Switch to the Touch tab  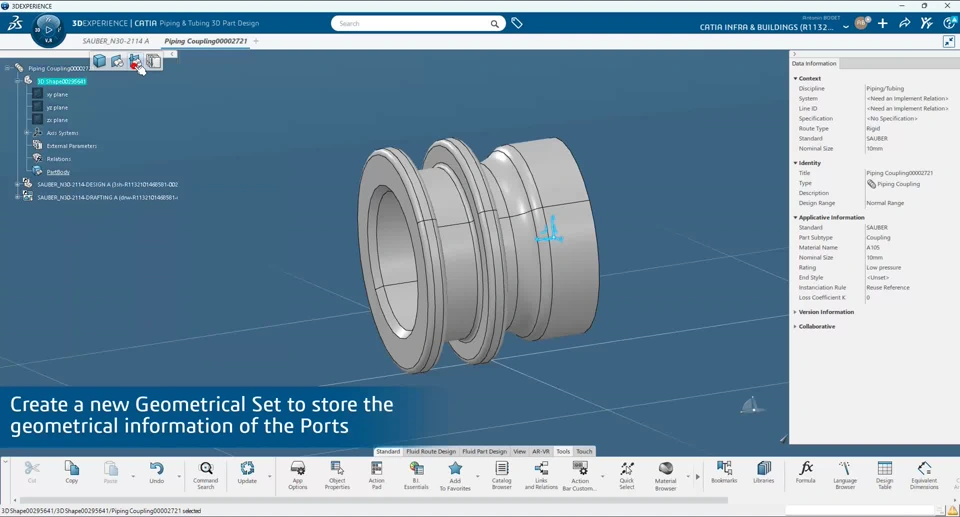click(584, 451)
